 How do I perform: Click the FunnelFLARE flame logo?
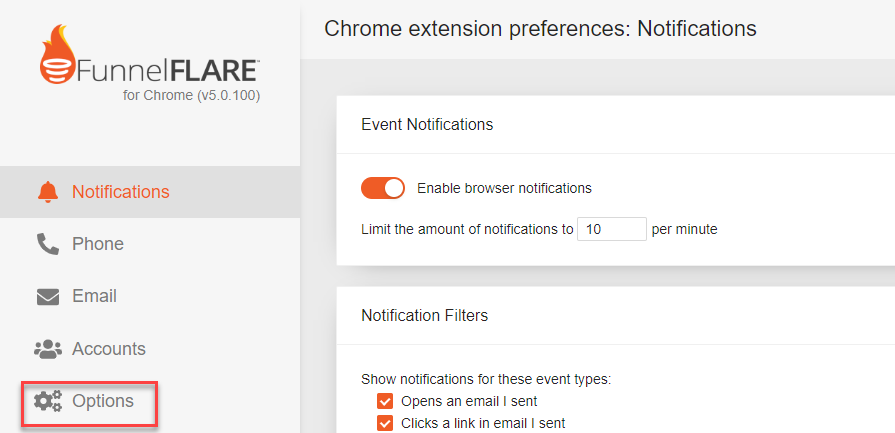tap(58, 54)
